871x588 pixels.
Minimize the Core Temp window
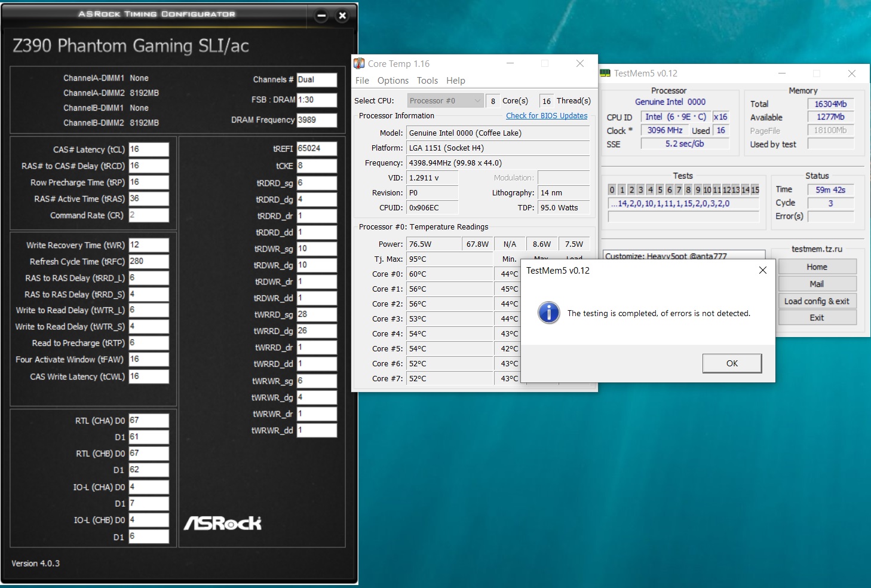click(x=510, y=63)
